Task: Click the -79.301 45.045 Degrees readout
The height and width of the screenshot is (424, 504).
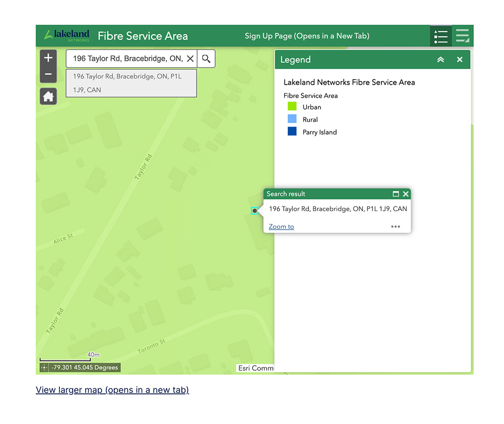Action: point(85,368)
